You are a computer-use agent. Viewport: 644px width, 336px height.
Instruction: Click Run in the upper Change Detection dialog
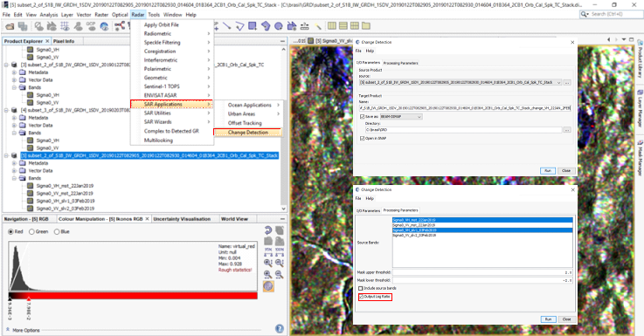pyautogui.click(x=548, y=171)
